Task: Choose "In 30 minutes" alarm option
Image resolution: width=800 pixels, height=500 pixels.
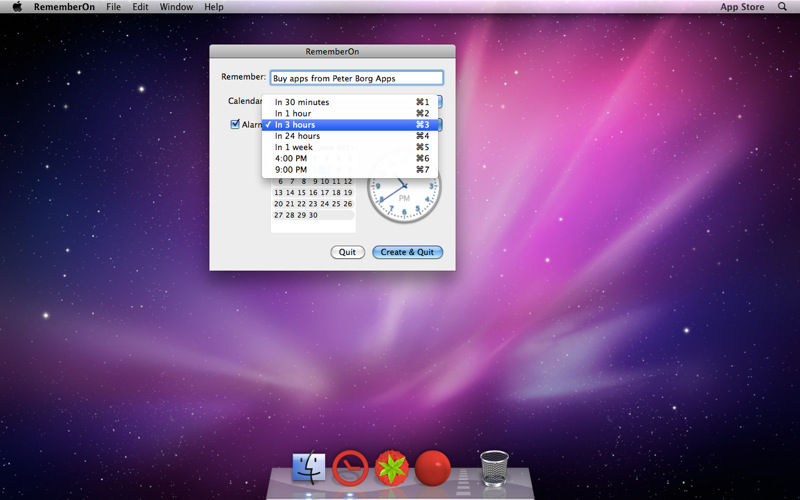Action: pyautogui.click(x=350, y=102)
